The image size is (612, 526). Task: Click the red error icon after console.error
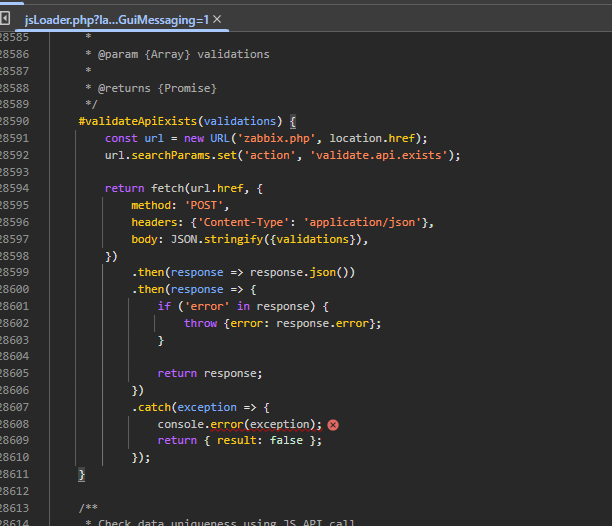[333, 425]
